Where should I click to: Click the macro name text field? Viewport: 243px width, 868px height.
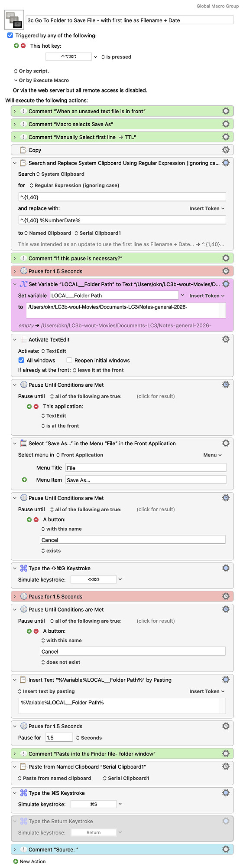tap(130, 20)
